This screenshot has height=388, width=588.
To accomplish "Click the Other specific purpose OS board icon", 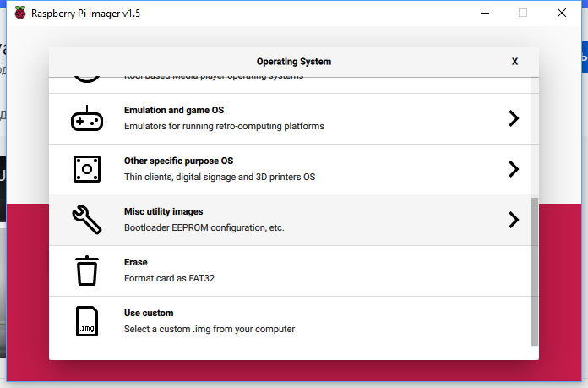I will tap(87, 169).
